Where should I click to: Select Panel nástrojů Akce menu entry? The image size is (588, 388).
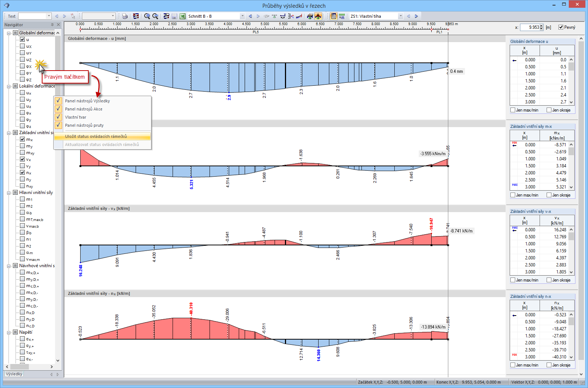102,109
